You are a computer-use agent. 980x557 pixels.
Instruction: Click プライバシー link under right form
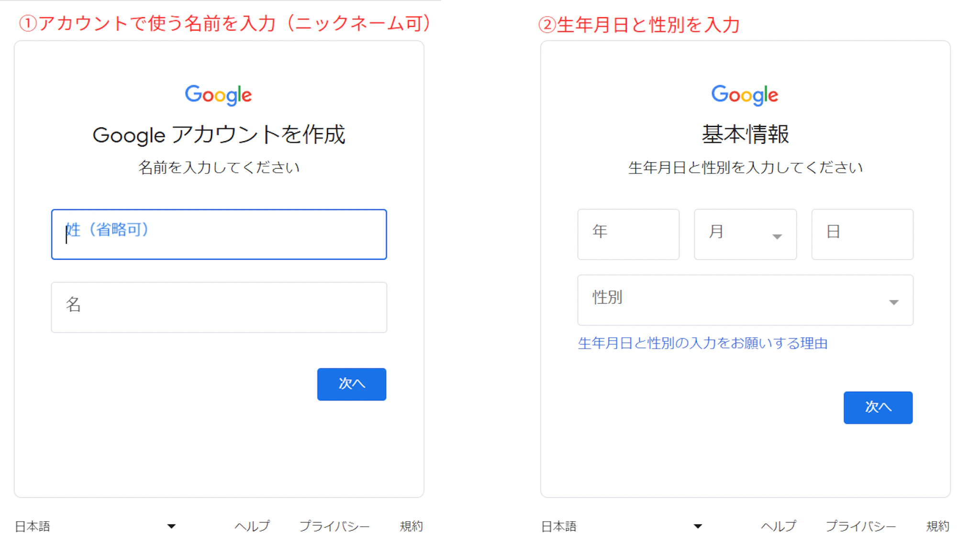point(861,526)
